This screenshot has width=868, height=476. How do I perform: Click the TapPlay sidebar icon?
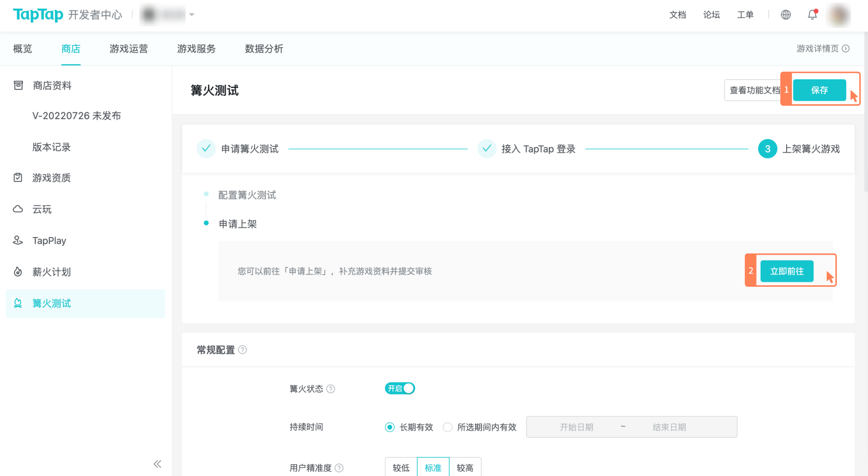coord(18,241)
